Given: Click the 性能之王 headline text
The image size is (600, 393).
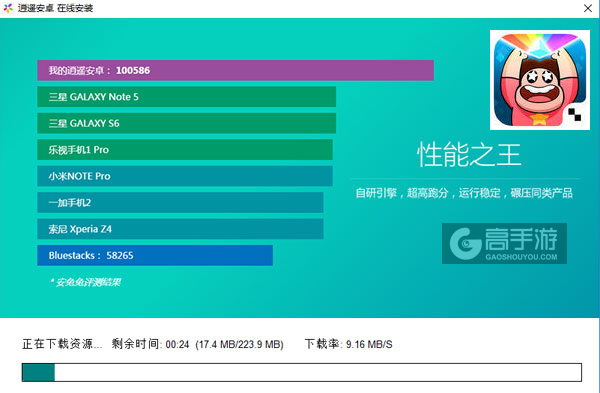Looking at the screenshot, I should click(469, 155).
